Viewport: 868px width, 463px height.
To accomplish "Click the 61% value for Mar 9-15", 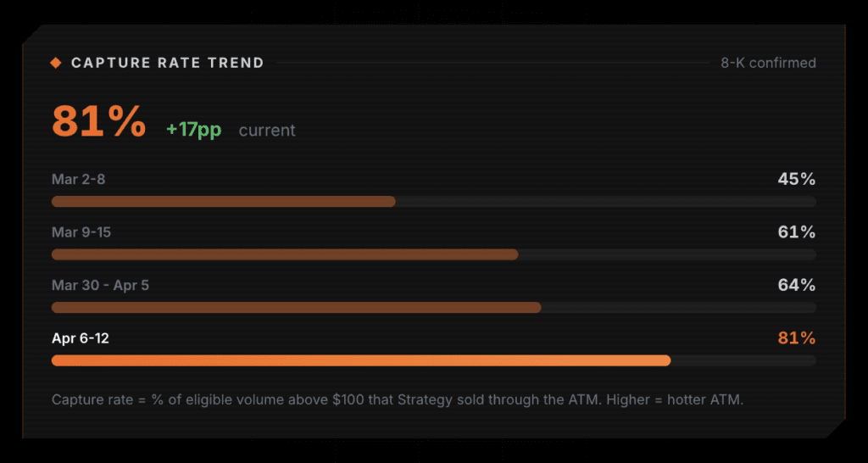I will (796, 232).
